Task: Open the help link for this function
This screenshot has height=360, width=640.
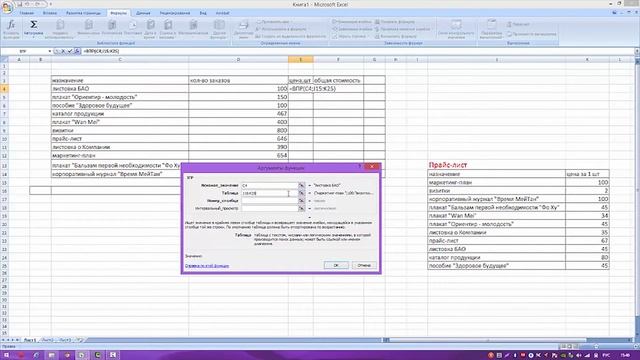Action: (x=207, y=266)
